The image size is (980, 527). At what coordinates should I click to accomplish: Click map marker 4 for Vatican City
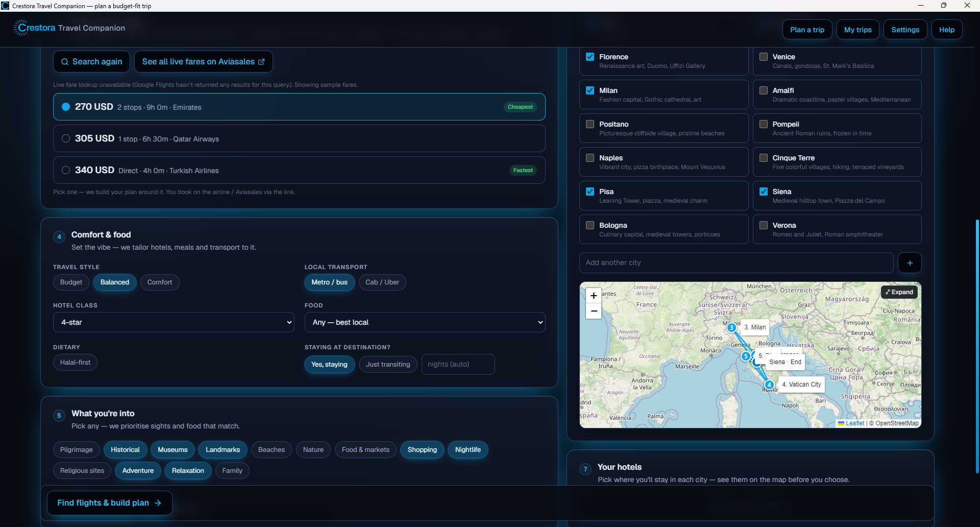tap(769, 385)
